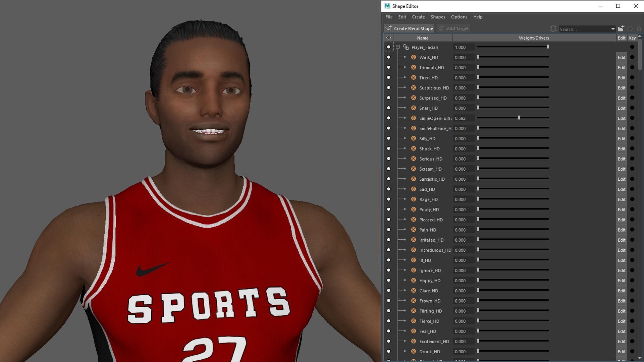Screen dimensions: 644x362
Task: Set key dot for Sad_HD row
Action: (x=632, y=189)
